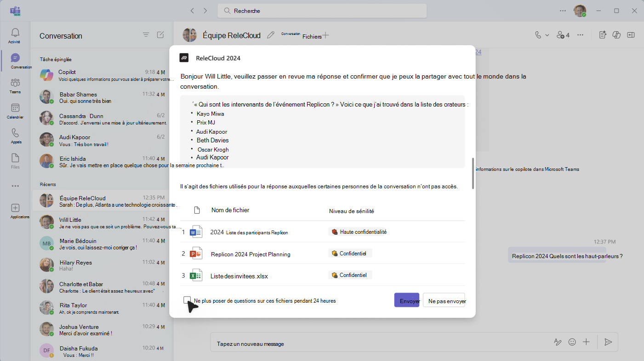Select the Conversation icon in sidebar
Viewport: 644px width, 361px height.
click(15, 58)
